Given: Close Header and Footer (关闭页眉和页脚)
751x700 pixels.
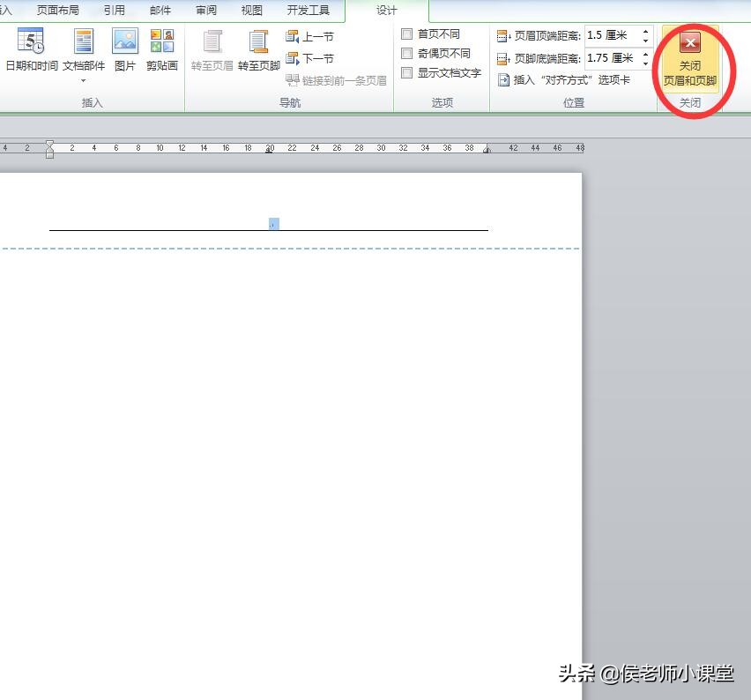Looking at the screenshot, I should click(690, 58).
